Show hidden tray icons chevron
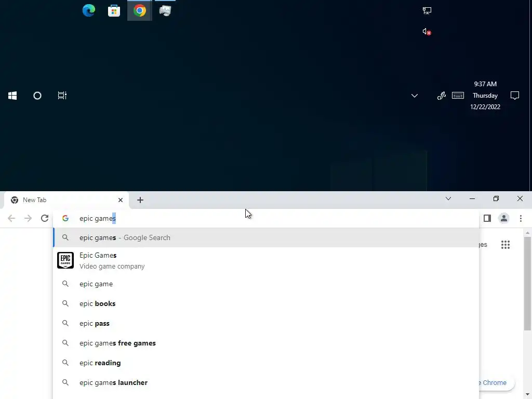Viewport: 532px width, 399px height. pos(414,96)
